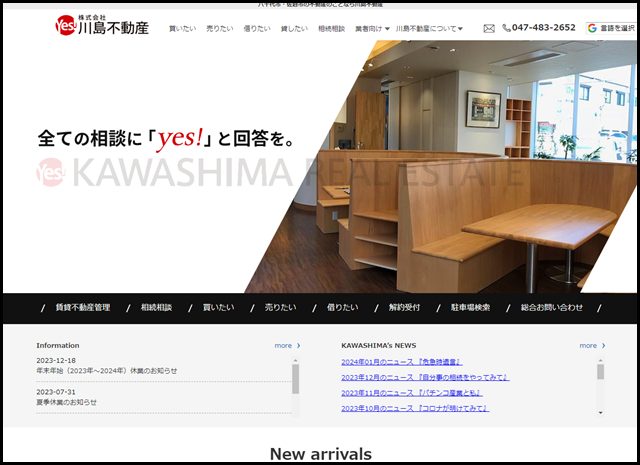This screenshot has height=465, width=640.
Task: Open 相続相談 in the top navigation
Action: (331, 29)
